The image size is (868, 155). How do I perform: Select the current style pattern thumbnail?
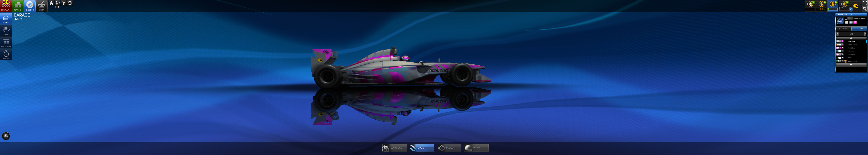pos(840,21)
